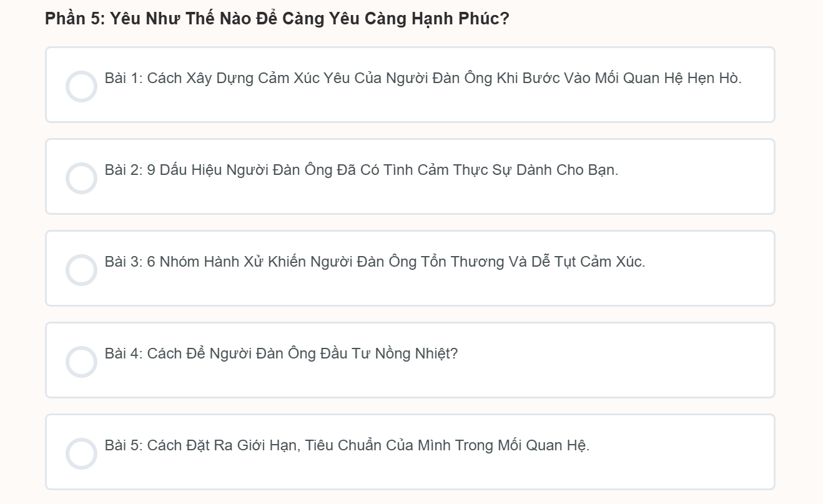823x504 pixels.
Task: Mark Bài 2 lesson circle as complete
Action: pyautogui.click(x=81, y=178)
